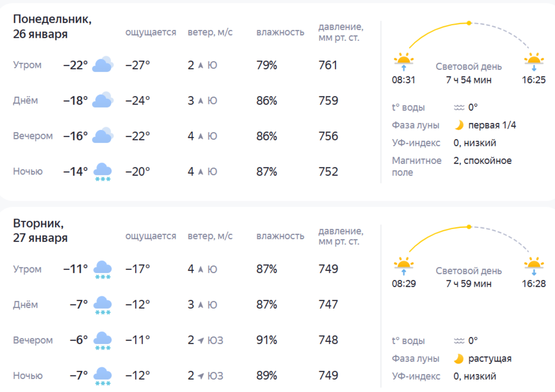Click Monday's sunrise icon above 08:31
Screen dimensions: 555x392
(x=404, y=61)
